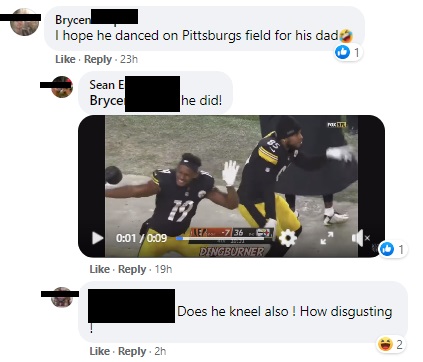This screenshot has height=362, width=423.
Task: Expand video to fullscreen
Action: pos(327,238)
